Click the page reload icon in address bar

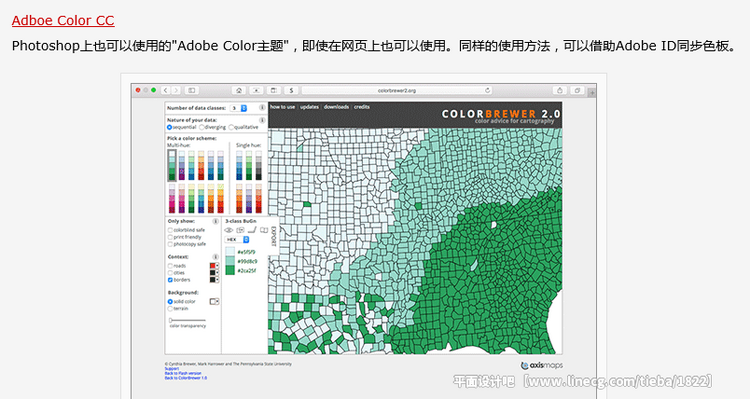click(x=487, y=90)
